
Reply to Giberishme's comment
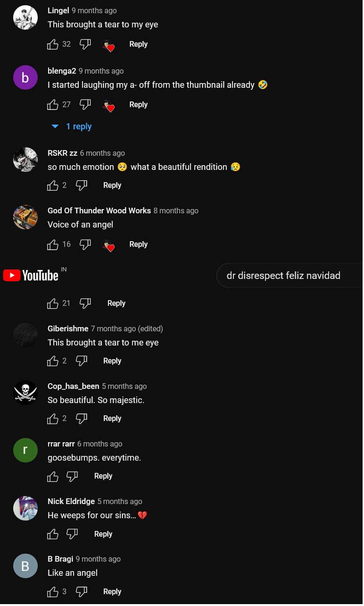pyautogui.click(x=112, y=361)
